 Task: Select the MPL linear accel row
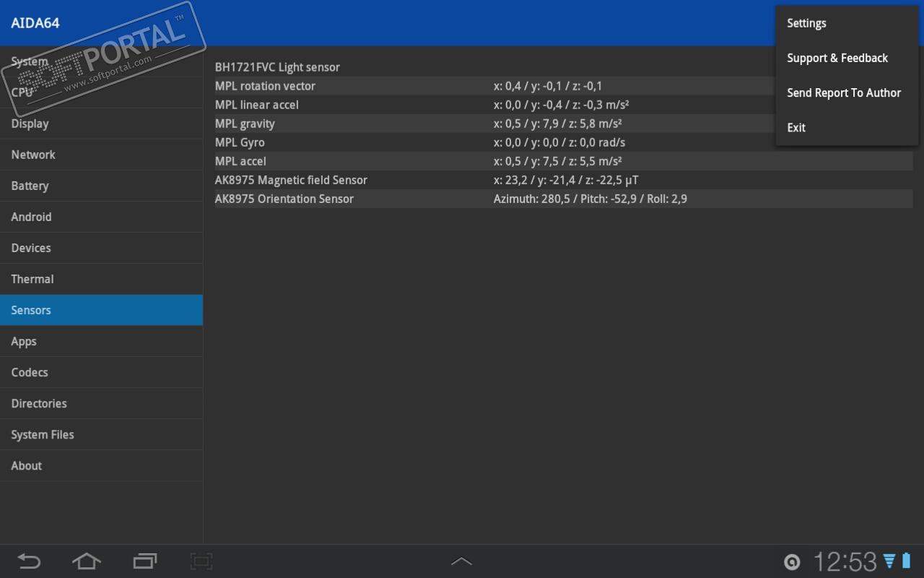(x=564, y=105)
